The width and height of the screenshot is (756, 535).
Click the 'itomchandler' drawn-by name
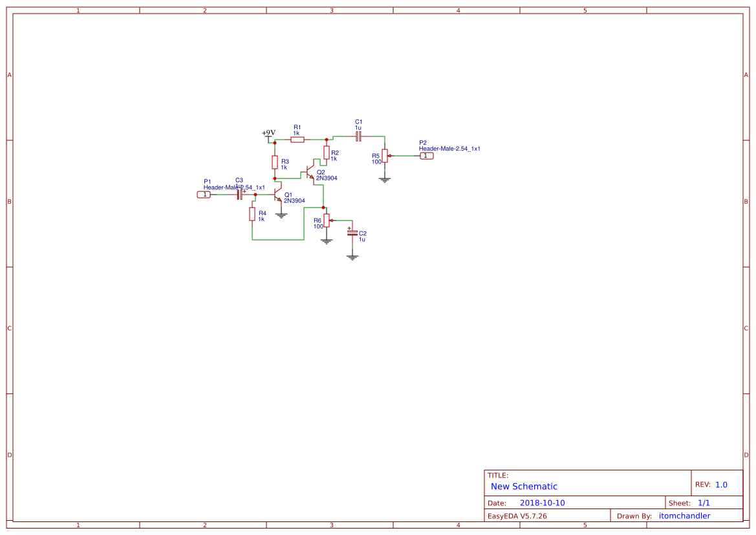(684, 516)
